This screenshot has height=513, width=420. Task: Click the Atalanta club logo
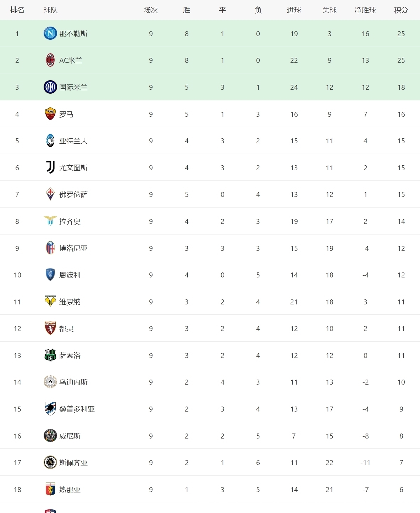click(x=50, y=141)
